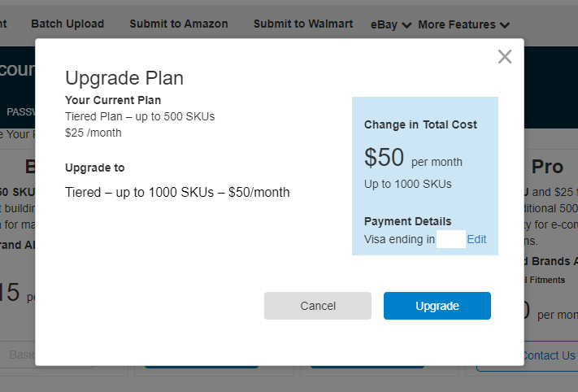
Task: Edit the Visa payment details
Action: tap(476, 239)
